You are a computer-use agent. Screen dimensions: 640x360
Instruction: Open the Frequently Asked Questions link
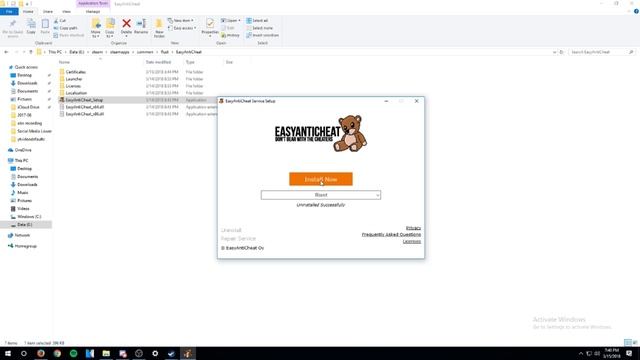coord(391,235)
